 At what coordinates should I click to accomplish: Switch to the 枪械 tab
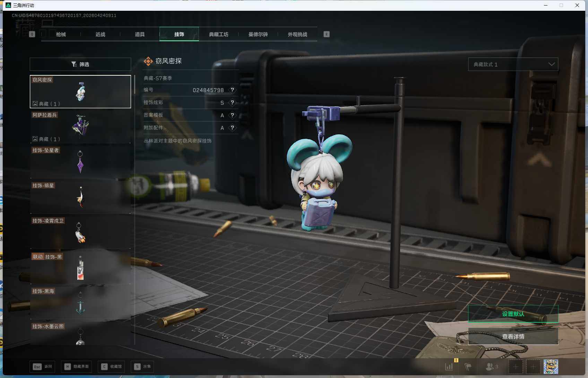point(61,34)
